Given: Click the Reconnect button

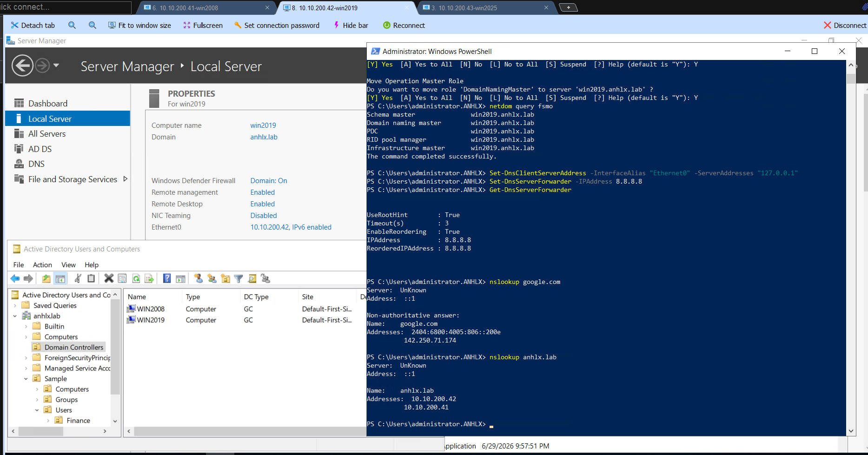Looking at the screenshot, I should [x=404, y=25].
